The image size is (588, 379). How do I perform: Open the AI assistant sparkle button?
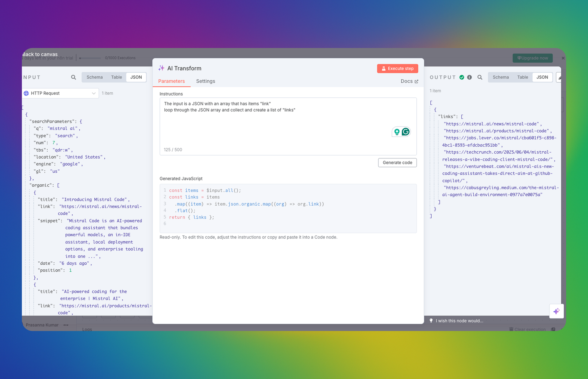tap(556, 311)
